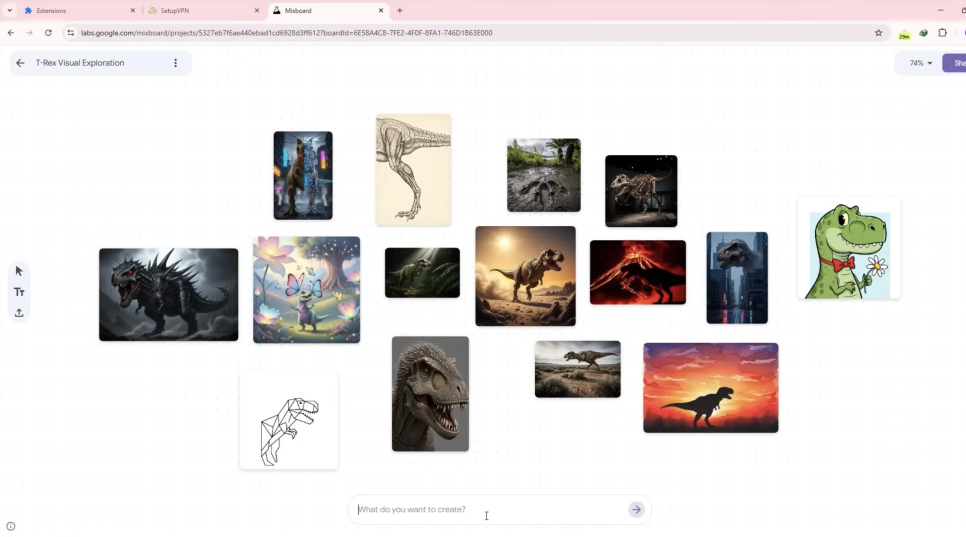The image size is (966, 537).
Task: Open a new browser tab
Action: click(x=400, y=10)
